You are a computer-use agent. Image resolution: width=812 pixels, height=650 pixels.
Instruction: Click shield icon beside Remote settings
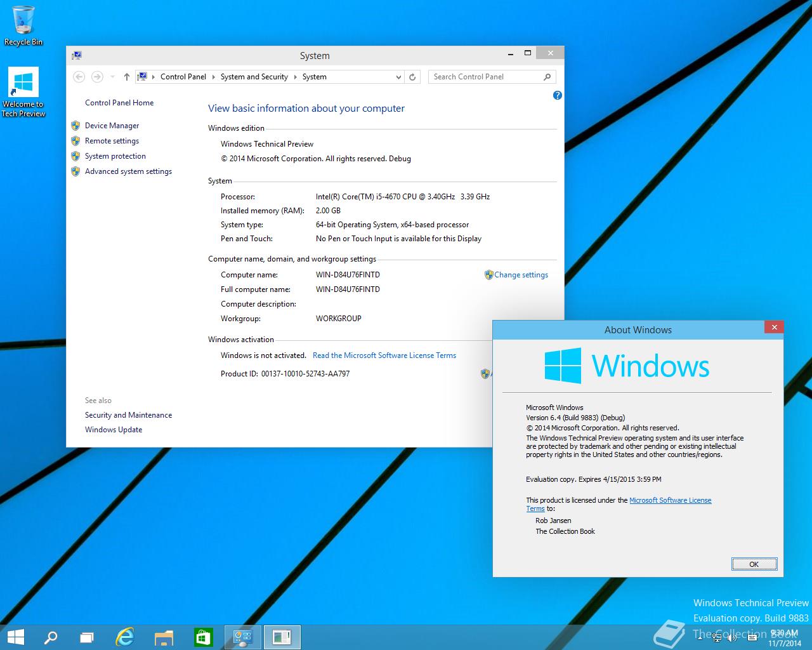coord(75,141)
